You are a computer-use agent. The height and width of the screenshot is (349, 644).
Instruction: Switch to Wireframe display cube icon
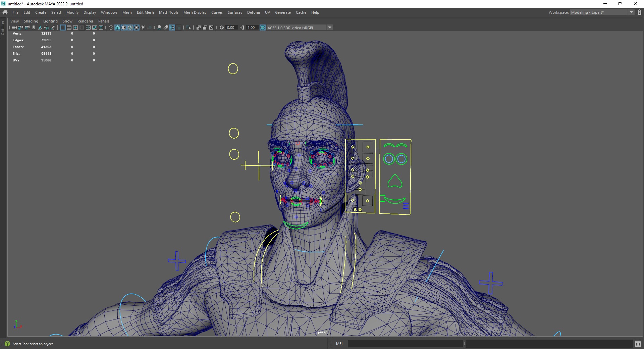tap(111, 28)
